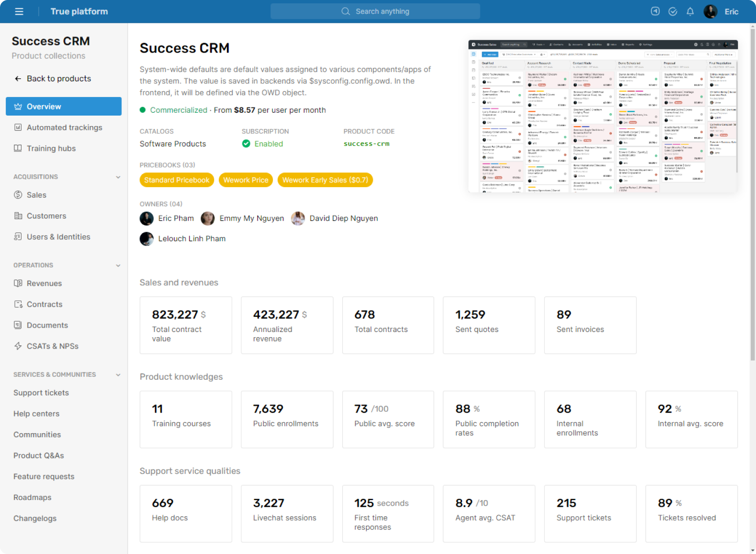Click the page vertical scrollbar

753,196
